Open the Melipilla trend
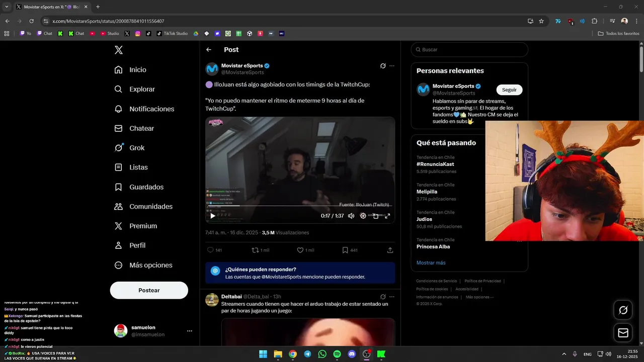This screenshot has height=362, width=644. click(427, 192)
